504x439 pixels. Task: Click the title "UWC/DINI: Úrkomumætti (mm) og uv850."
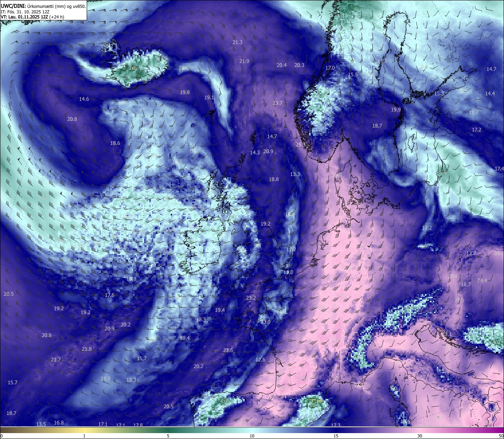coord(43,6)
